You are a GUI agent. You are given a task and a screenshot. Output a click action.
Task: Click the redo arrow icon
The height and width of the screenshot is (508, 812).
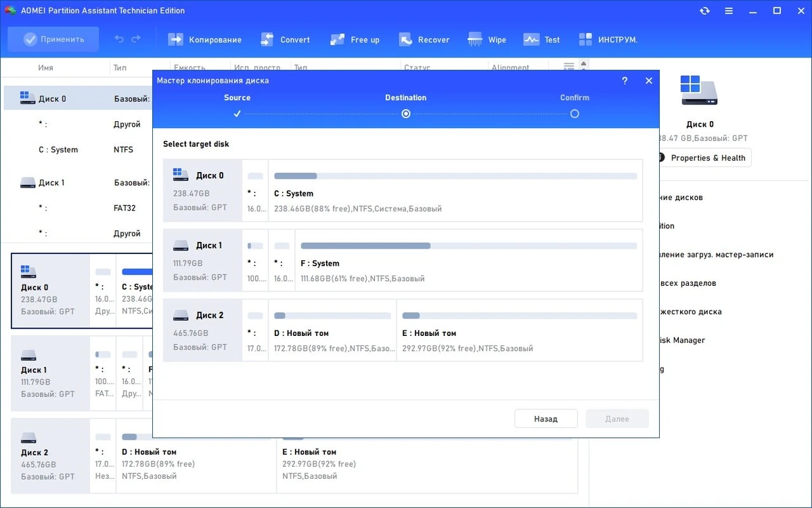pos(136,40)
